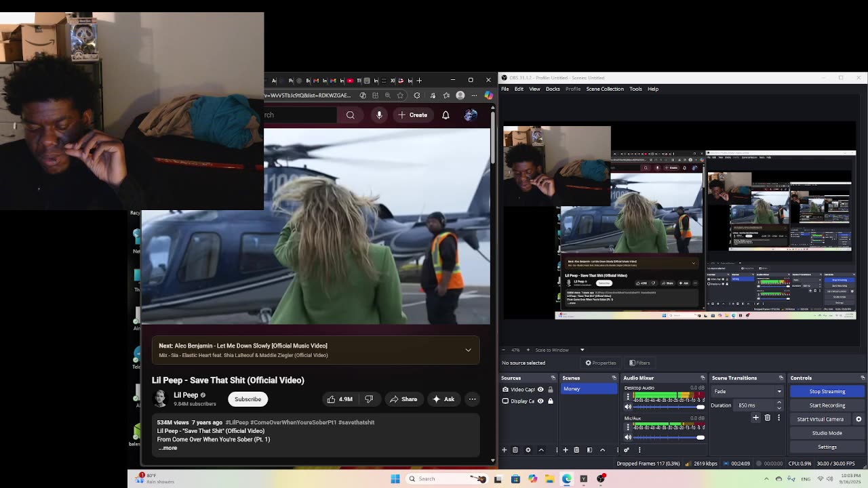Open YouTube notifications bell
Viewport: 868px width, 488px height.
446,115
